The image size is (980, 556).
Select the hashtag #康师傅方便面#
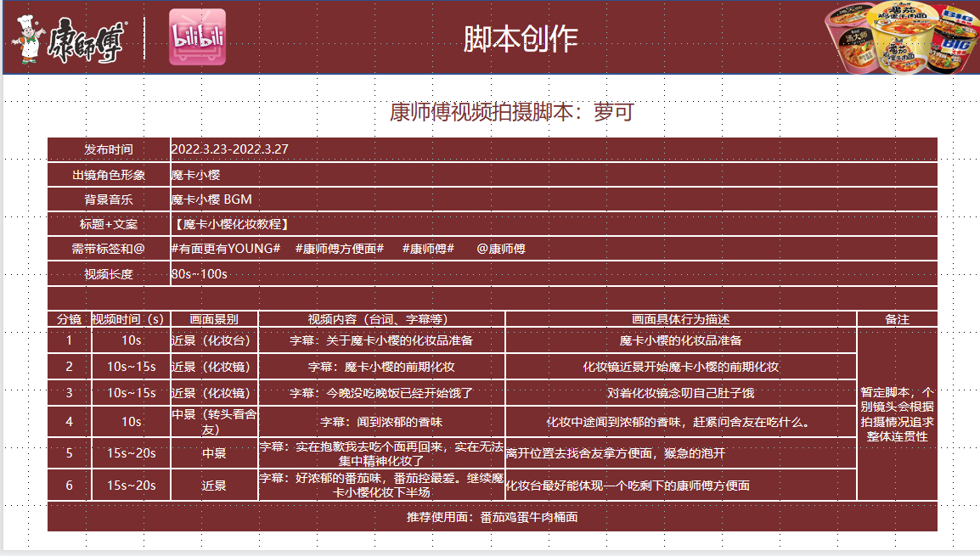(x=340, y=249)
